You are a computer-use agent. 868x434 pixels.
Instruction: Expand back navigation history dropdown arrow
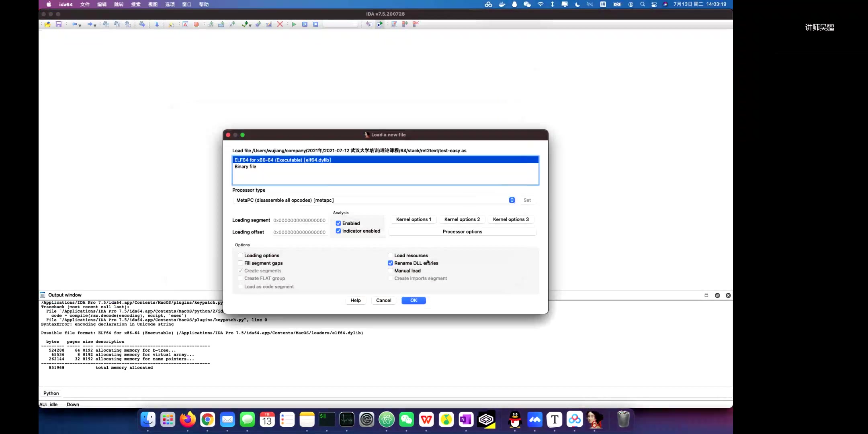pos(80,26)
